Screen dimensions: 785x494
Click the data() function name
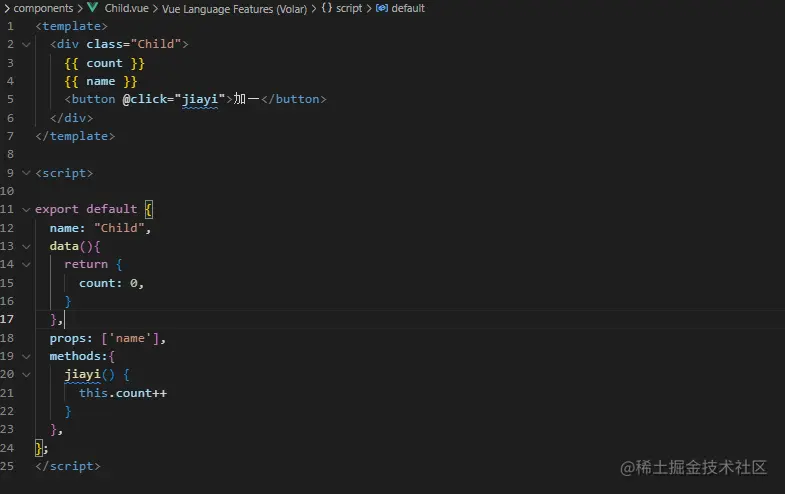pos(64,246)
